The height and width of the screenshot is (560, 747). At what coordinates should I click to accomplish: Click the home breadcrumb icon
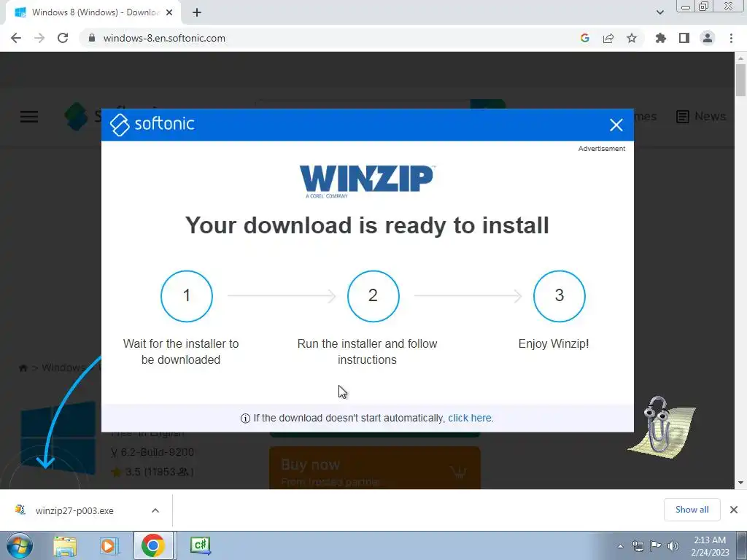click(x=23, y=367)
